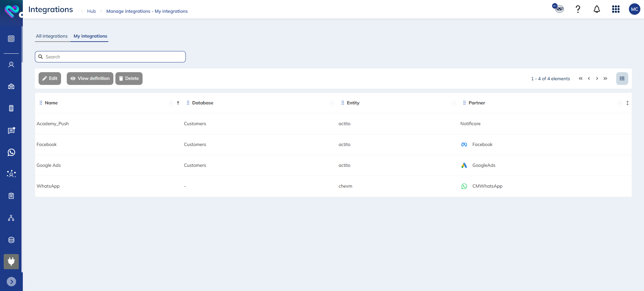Open the integrations plug icon

click(x=11, y=261)
